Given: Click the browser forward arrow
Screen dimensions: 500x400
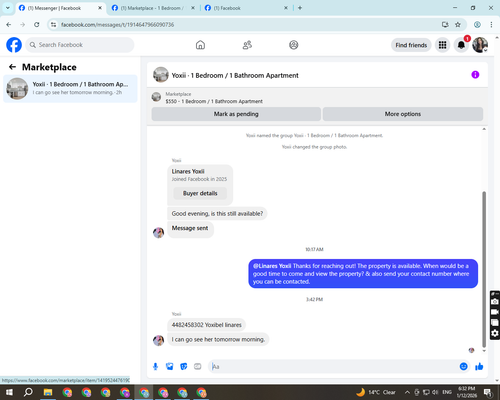Looking at the screenshot, I should (22, 25).
